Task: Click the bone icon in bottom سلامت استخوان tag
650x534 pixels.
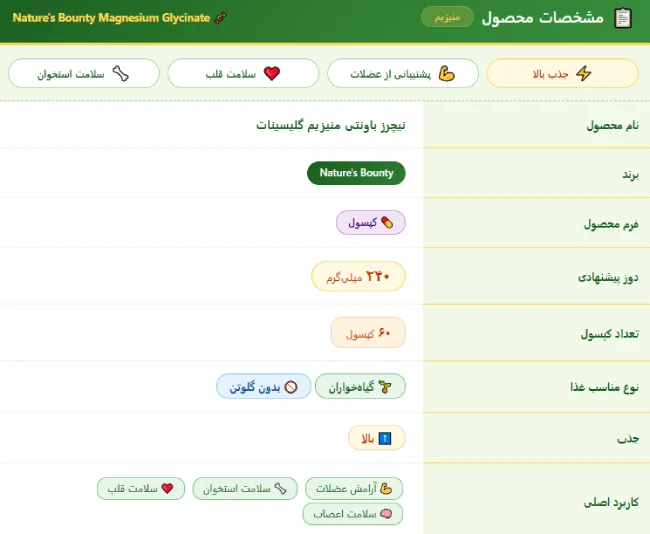Action: tap(281, 489)
